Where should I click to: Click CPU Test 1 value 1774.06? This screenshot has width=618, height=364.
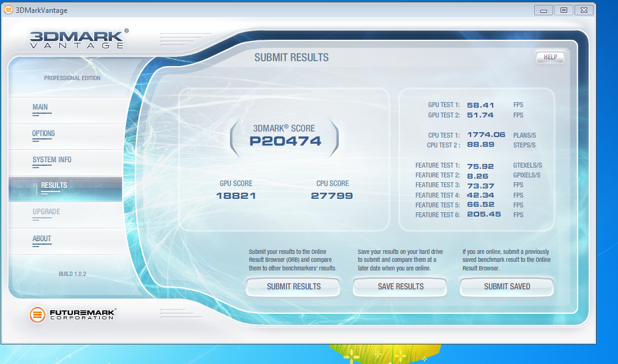point(486,135)
